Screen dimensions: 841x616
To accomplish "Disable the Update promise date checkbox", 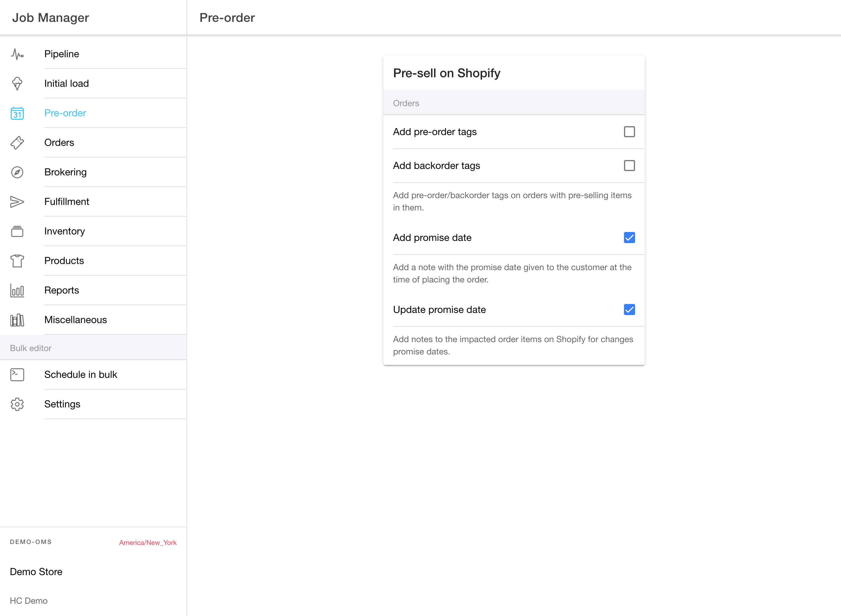I will 629,310.
